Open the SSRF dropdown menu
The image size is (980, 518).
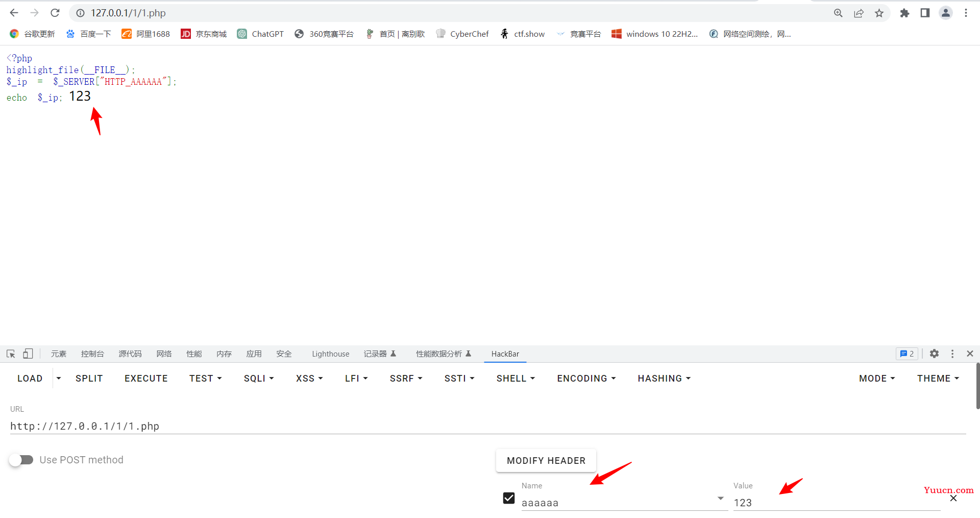[406, 379]
